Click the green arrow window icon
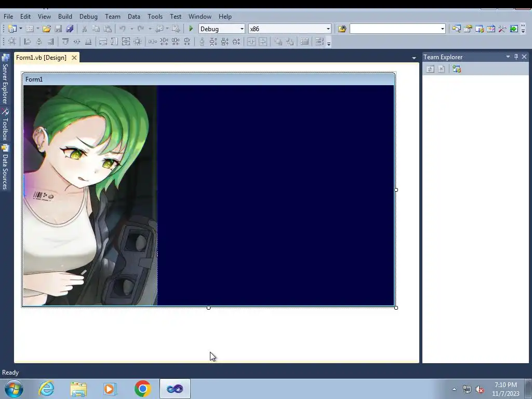Viewport: 532px width, 399px height. click(x=514, y=29)
